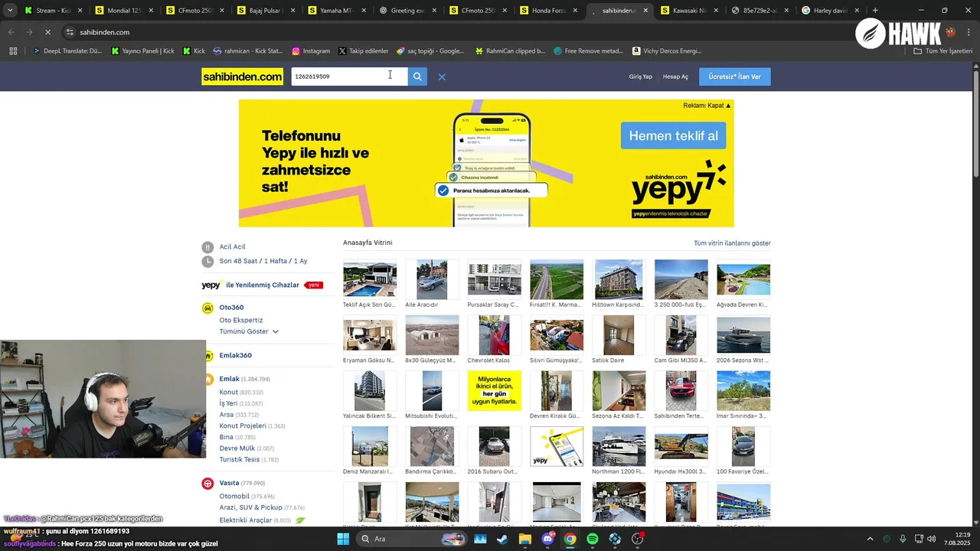Open Spotify from the taskbar
The height and width of the screenshot is (551, 980).
pos(593,539)
